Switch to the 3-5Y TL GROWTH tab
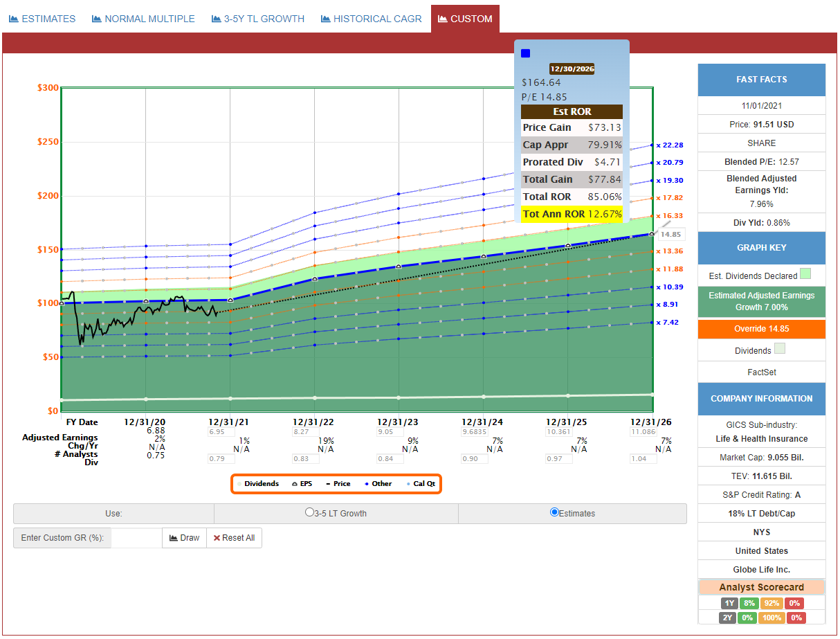 [258, 19]
